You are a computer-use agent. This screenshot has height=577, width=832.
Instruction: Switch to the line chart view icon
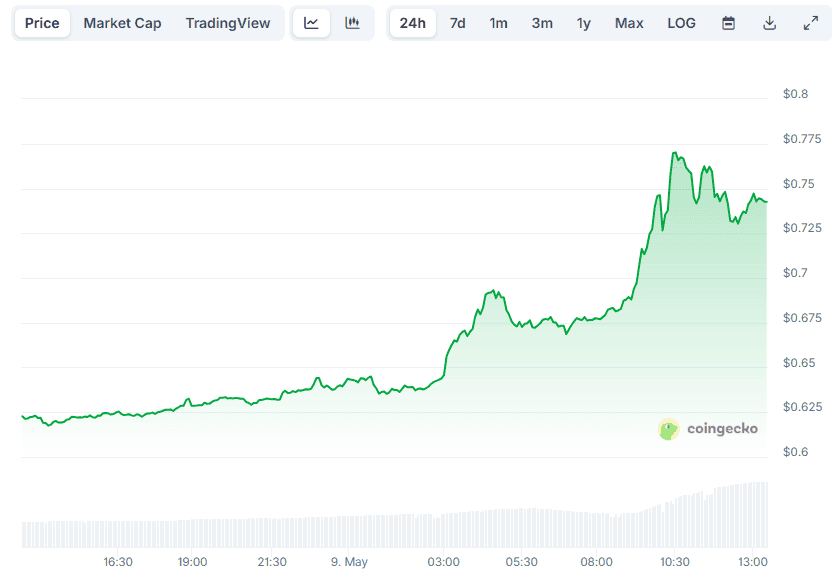pyautogui.click(x=311, y=23)
